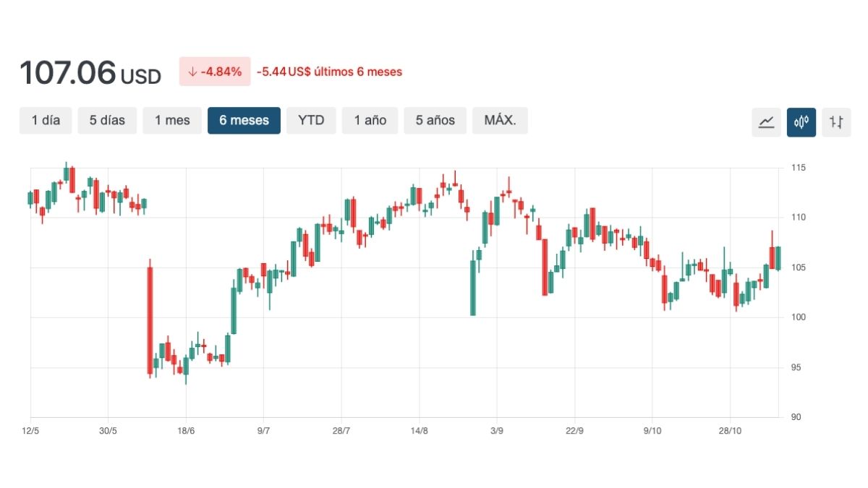Click the -5.44 US$ últimos 6 meses text
This screenshot has width=868, height=488.
[329, 72]
